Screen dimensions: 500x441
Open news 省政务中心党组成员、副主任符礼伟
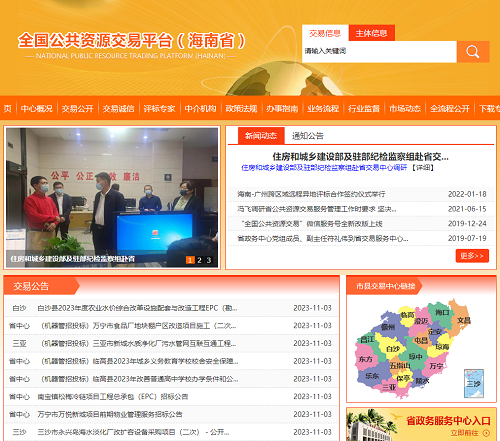pyautogui.click(x=323, y=239)
